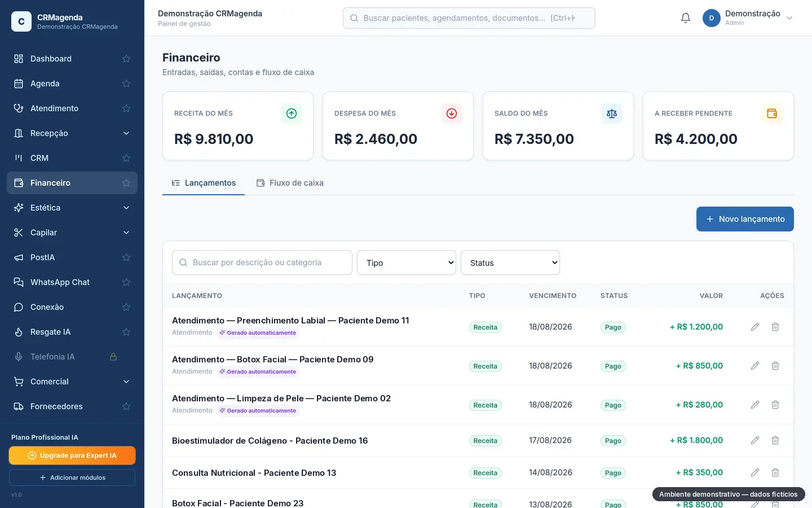Viewport: 812px width, 508px height.
Task: Click the Saldo do mês scales icon
Action: coord(612,113)
